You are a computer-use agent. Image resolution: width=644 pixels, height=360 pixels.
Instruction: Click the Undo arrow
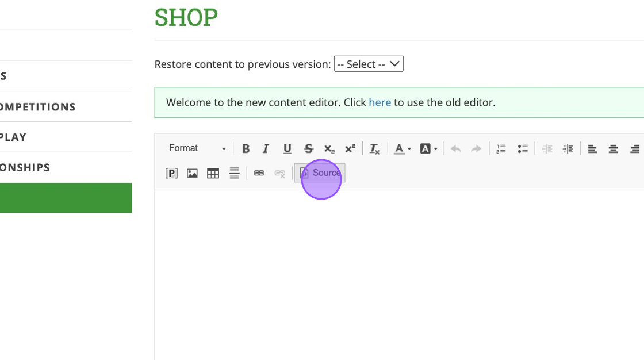tap(455, 149)
